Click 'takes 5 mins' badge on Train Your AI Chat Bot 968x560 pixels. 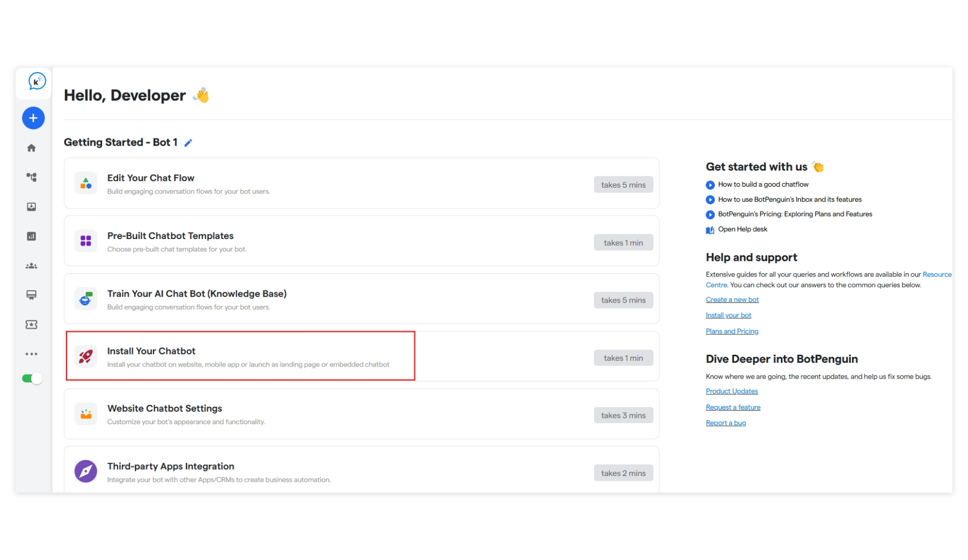coord(623,300)
